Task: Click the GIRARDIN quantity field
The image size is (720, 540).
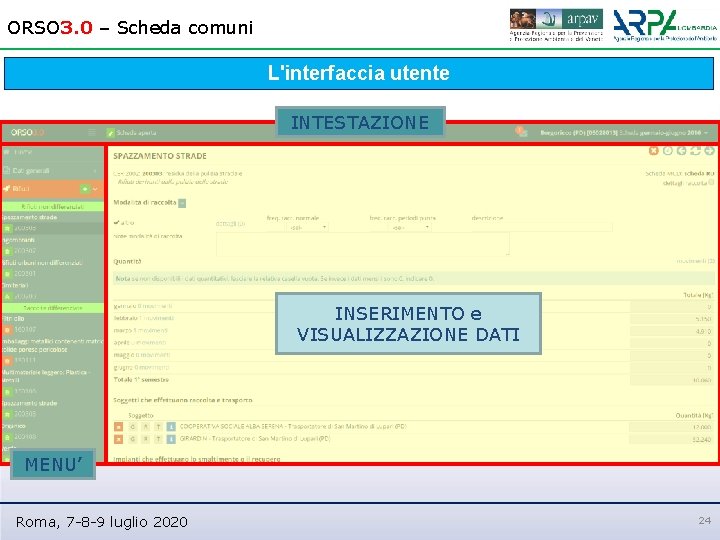Action: point(672,439)
